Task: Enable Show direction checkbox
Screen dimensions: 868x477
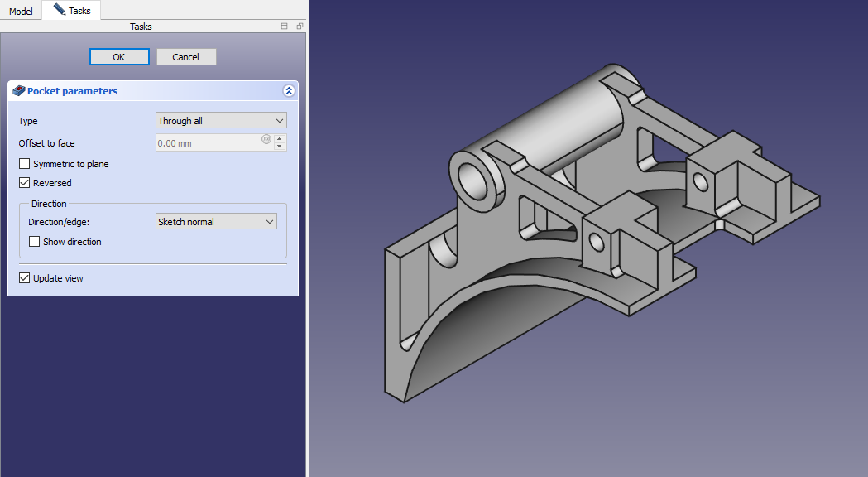Action: click(35, 242)
